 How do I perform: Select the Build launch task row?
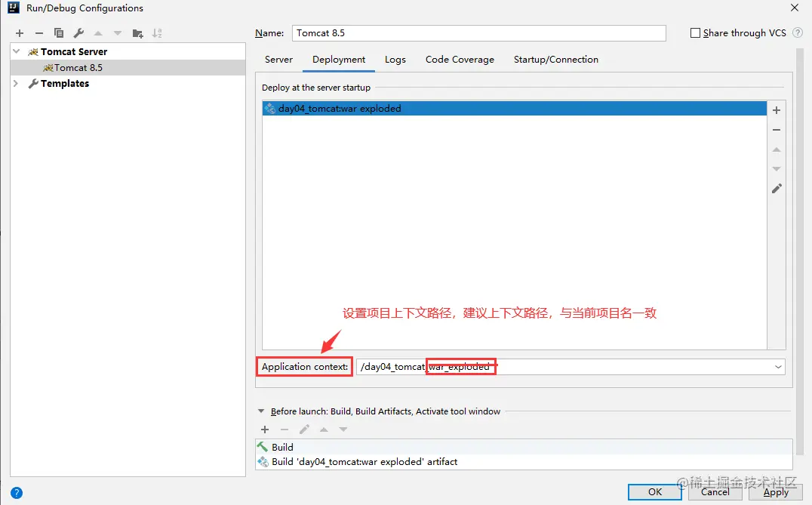pos(524,447)
